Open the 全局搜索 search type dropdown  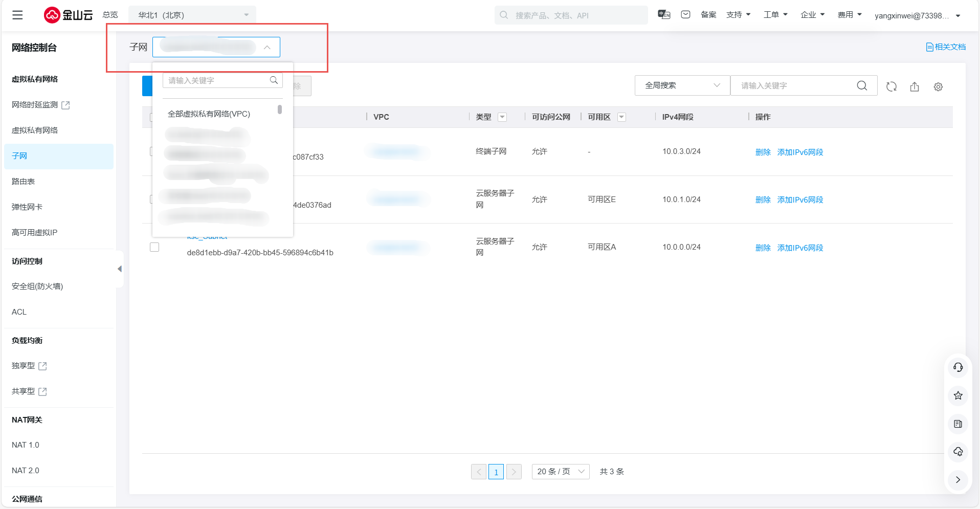(682, 85)
